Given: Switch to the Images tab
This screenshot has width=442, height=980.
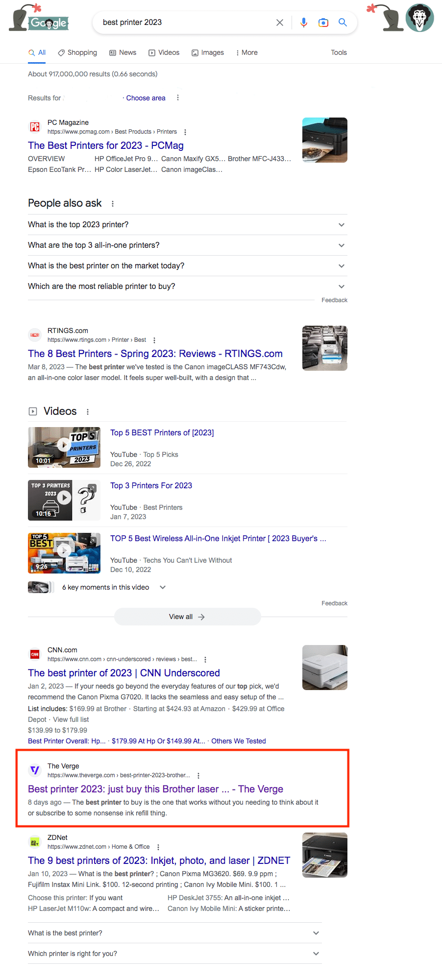Looking at the screenshot, I should click(x=207, y=52).
